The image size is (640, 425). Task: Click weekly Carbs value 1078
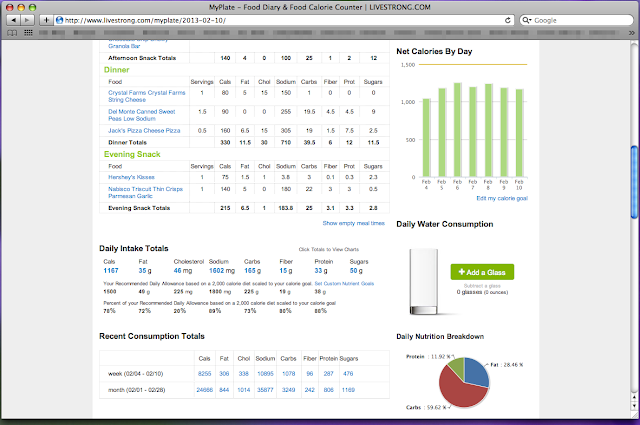pos(289,374)
